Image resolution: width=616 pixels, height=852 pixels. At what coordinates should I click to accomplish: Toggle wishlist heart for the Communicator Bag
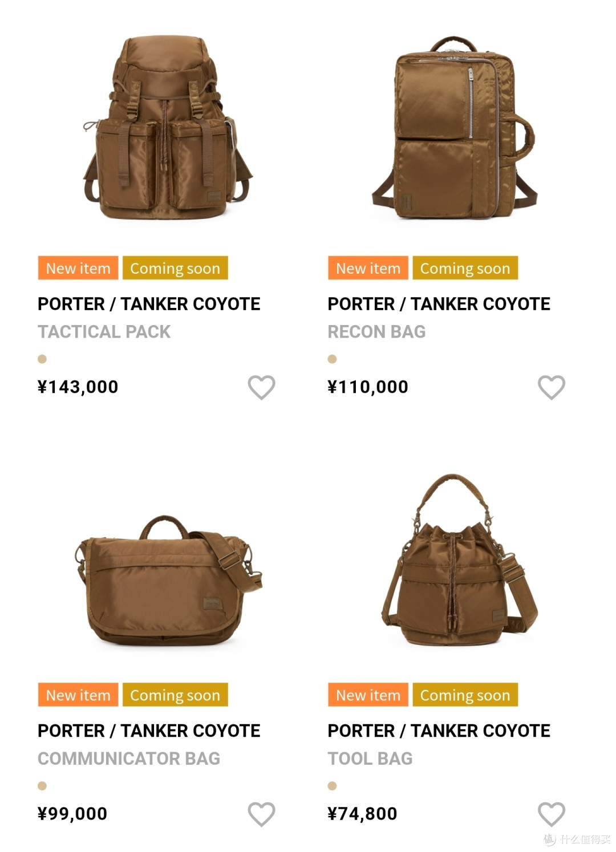pos(261,814)
